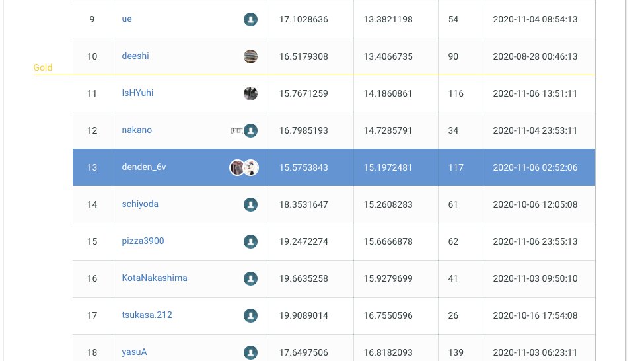
Task: Click submission count 54 for ue
Action: (x=453, y=19)
